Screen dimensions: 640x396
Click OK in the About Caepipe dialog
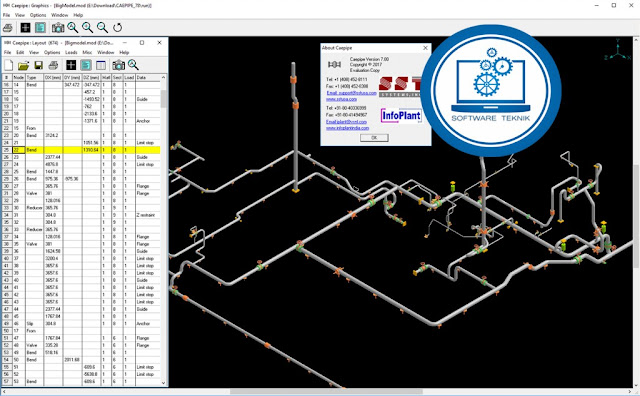point(374,138)
